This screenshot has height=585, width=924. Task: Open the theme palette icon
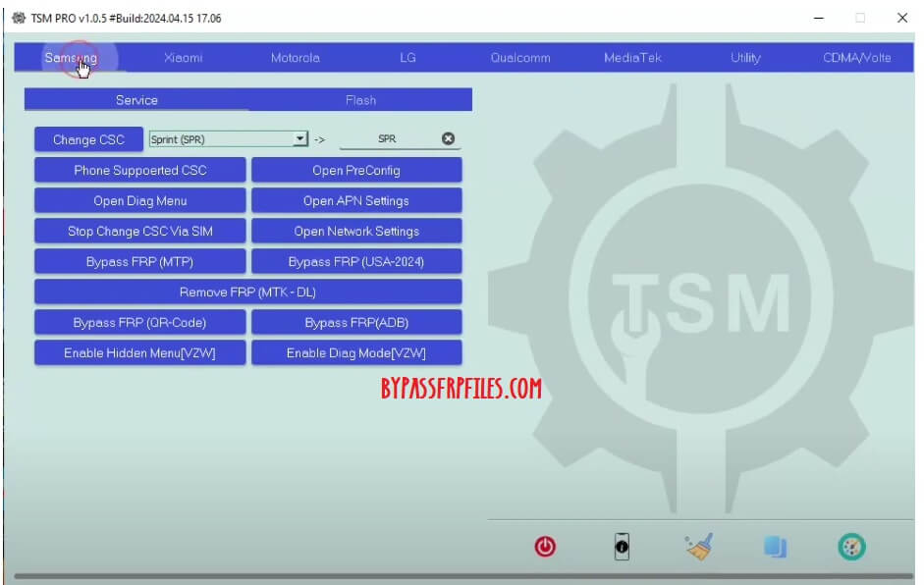[x=851, y=547]
